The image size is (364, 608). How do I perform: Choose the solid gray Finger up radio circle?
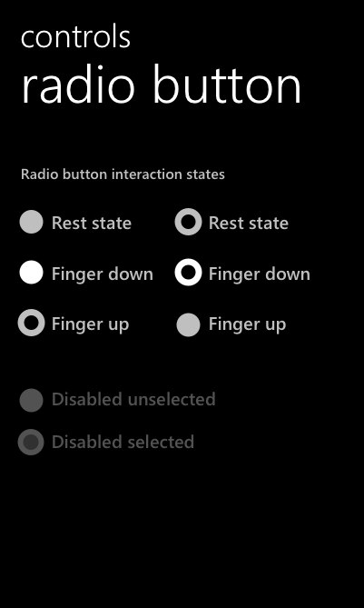[x=188, y=325]
